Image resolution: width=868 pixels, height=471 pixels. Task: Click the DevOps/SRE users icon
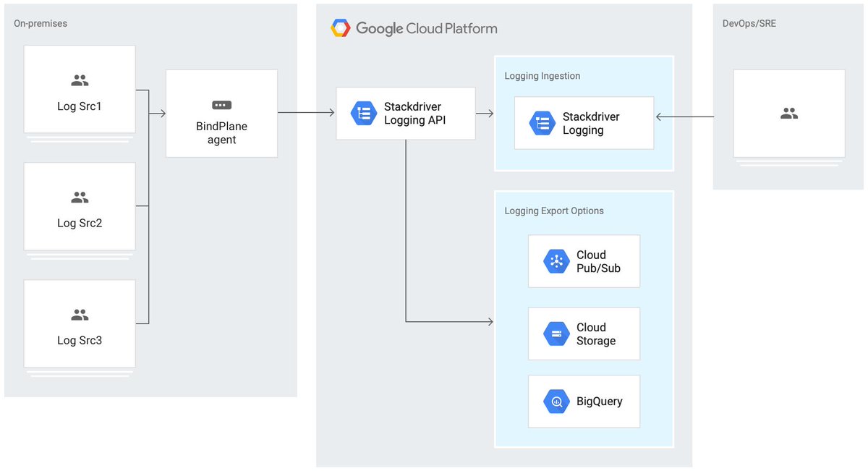pyautogui.click(x=789, y=114)
